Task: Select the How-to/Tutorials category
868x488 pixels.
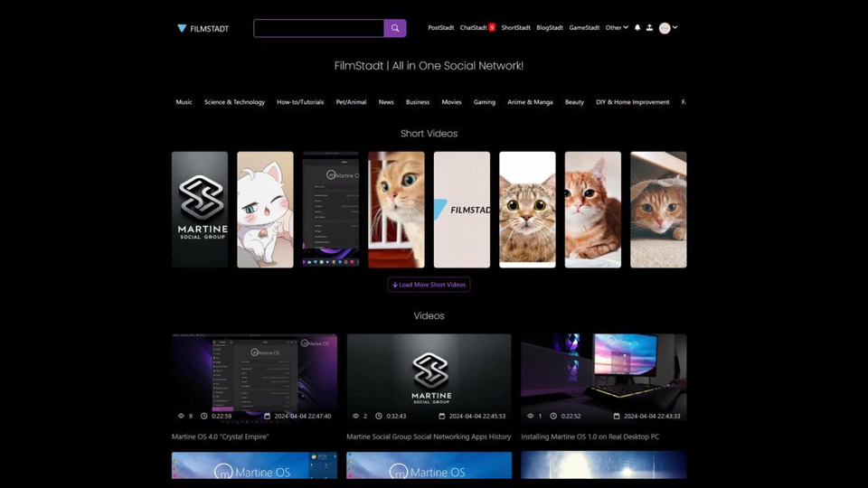Action: tap(300, 102)
